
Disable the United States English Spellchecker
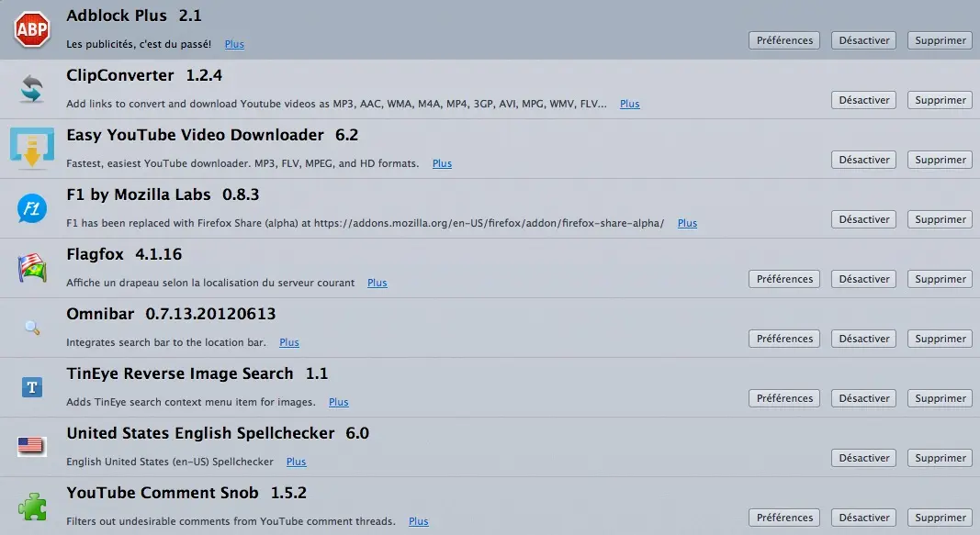pos(863,457)
